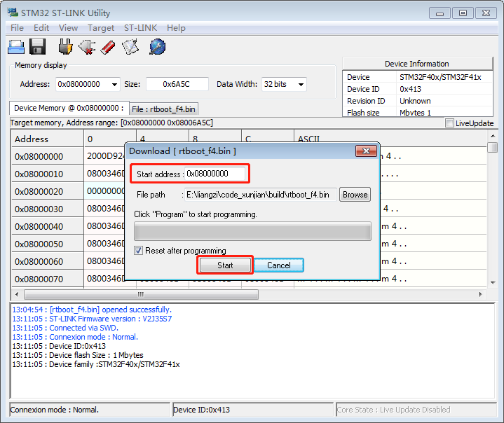Screen dimensions: 504x423
Task: Click log line 'Device flash Size : 1 Mbytes'
Action: (x=78, y=355)
